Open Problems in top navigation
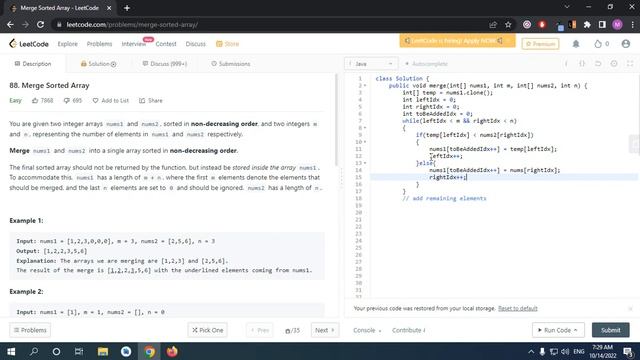This screenshot has height=360, width=640. pyautogui.click(x=99, y=44)
